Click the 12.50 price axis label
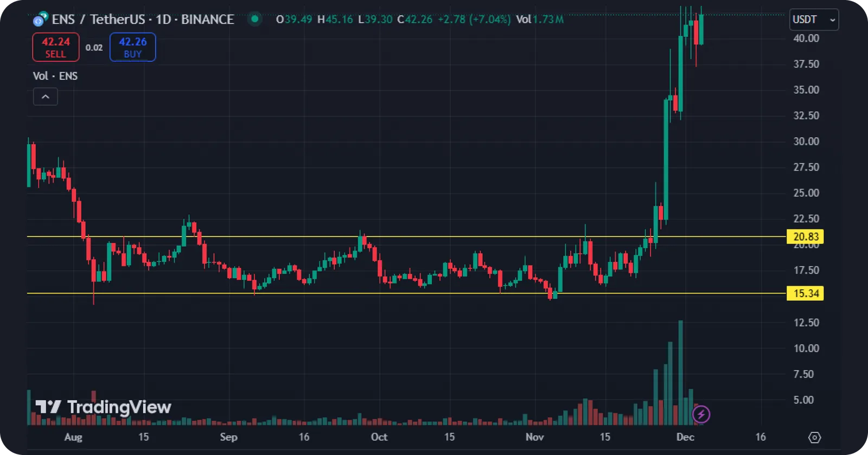 coord(806,323)
